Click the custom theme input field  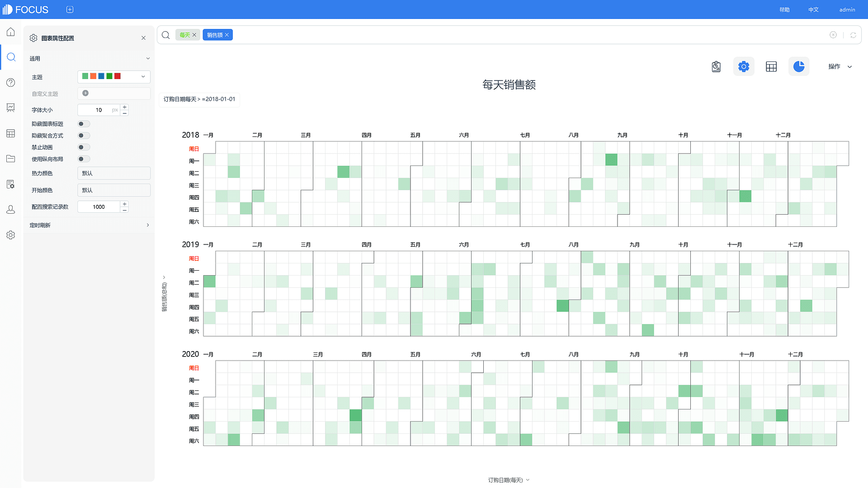[114, 93]
